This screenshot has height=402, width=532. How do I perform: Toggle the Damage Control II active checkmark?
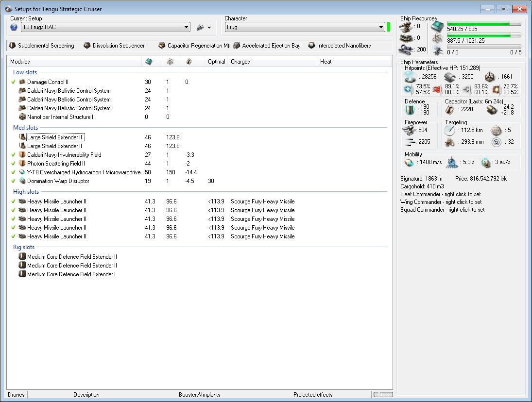(x=13, y=82)
